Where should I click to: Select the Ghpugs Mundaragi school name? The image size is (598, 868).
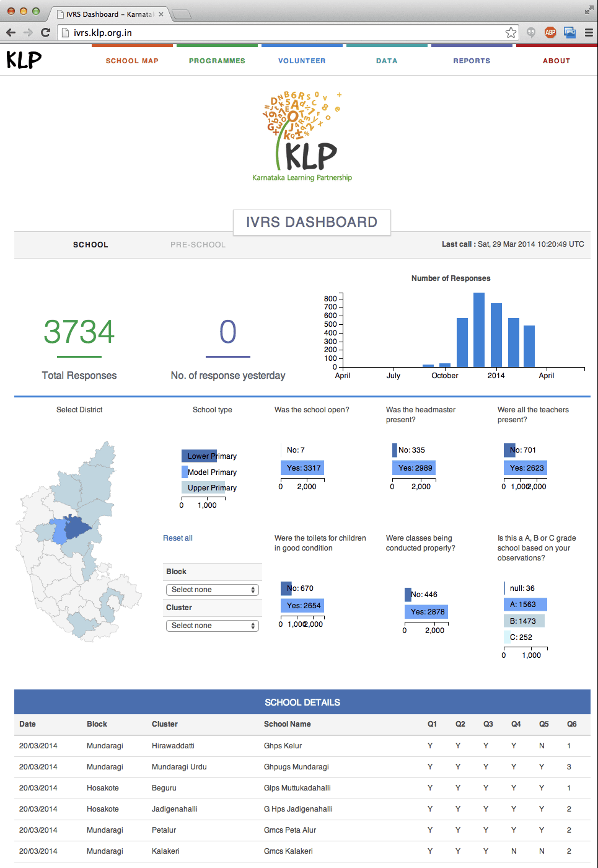(296, 767)
